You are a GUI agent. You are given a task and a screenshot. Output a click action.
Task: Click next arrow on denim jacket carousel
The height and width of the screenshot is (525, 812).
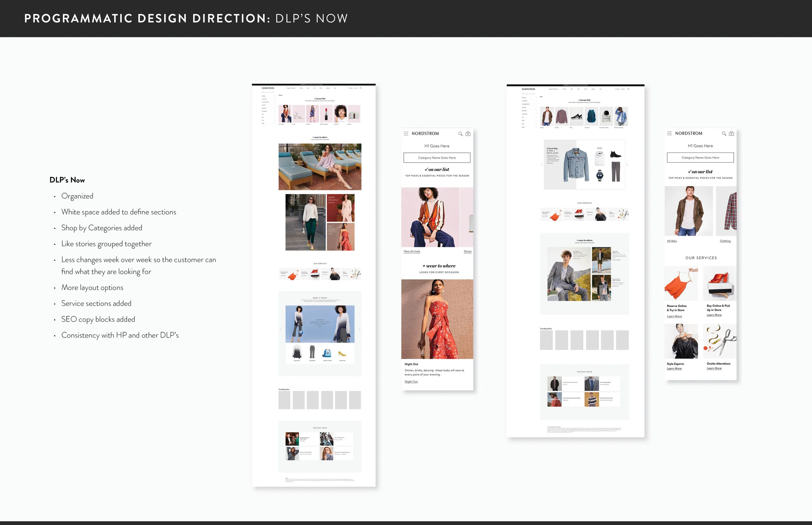[627, 165]
